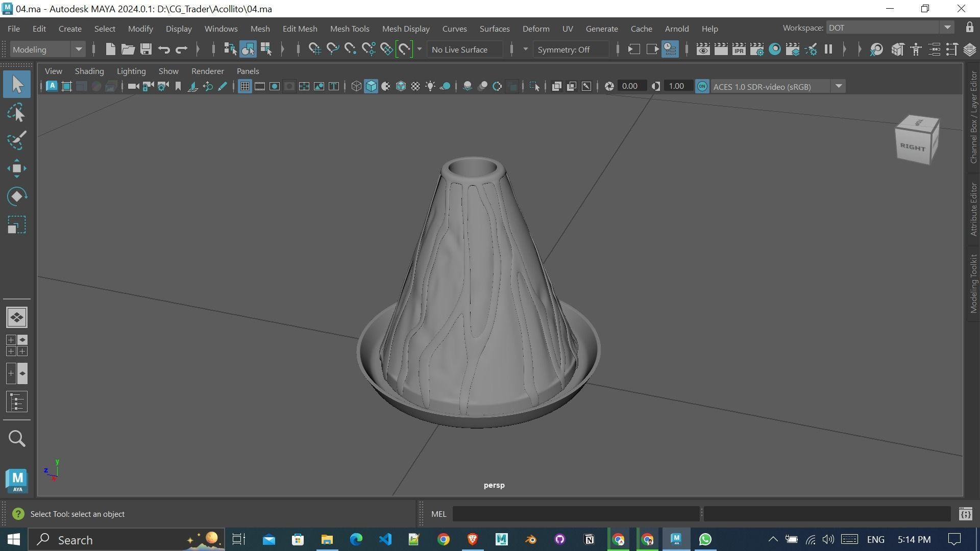Screen dimensions: 980x551
Task: Open the viewport Panels menu
Action: [248, 71]
